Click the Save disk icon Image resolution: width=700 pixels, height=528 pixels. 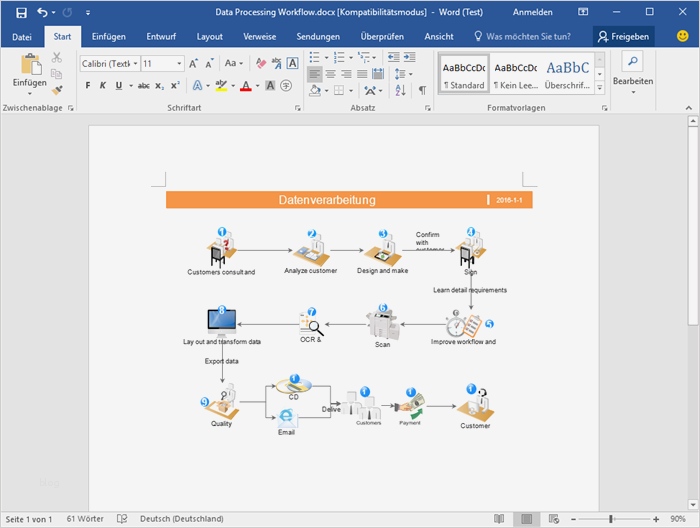click(21, 12)
